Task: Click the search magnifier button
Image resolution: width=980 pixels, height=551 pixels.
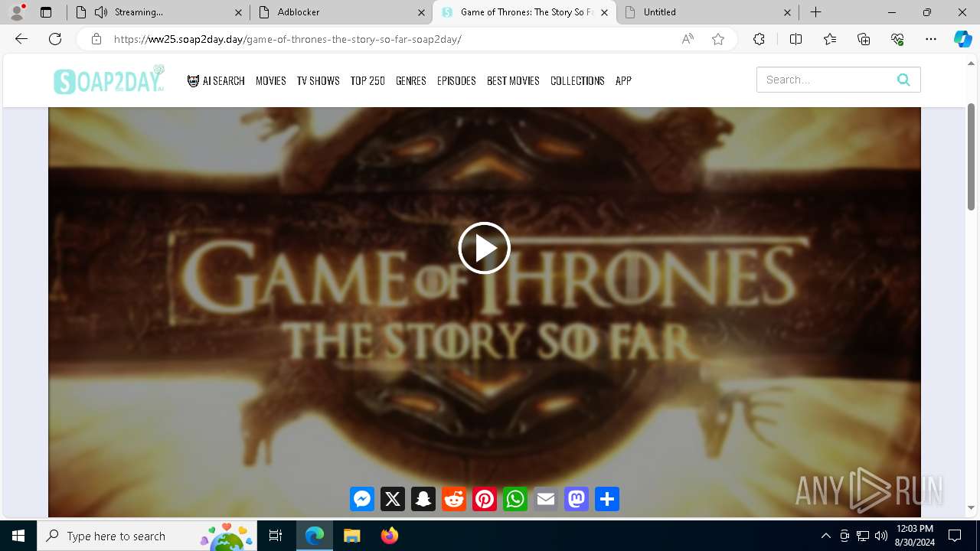Action: 903,80
